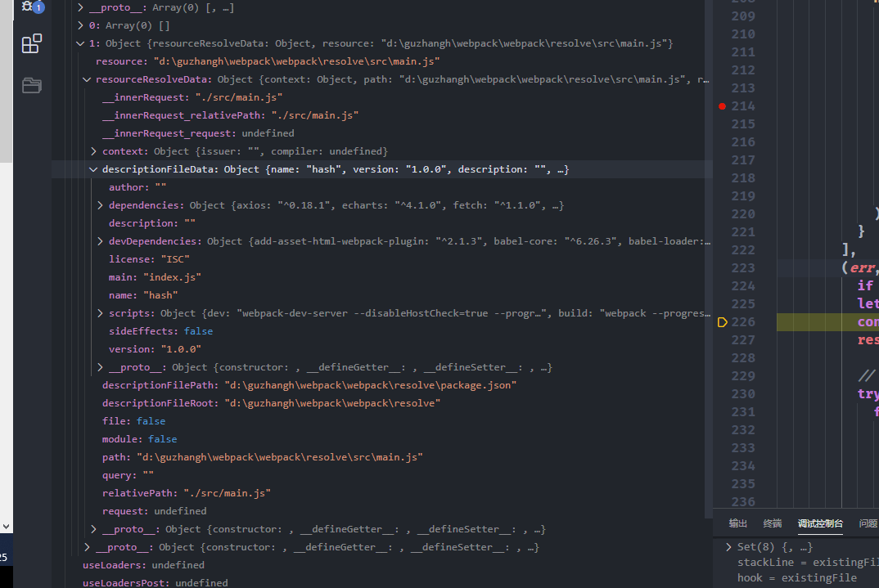
Task: Collapse the resourceResolveData object
Action: 88,79
